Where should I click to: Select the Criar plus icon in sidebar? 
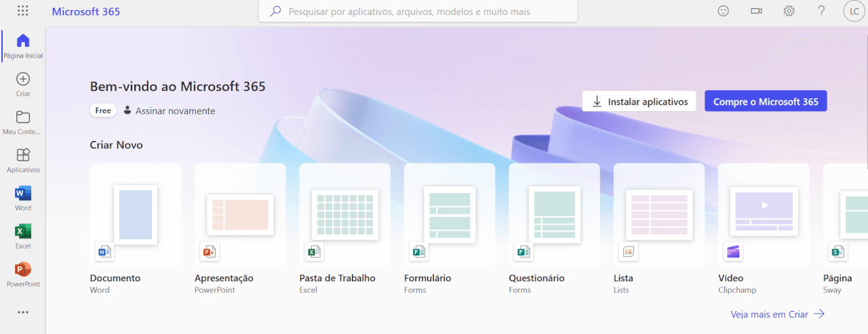coord(23,79)
